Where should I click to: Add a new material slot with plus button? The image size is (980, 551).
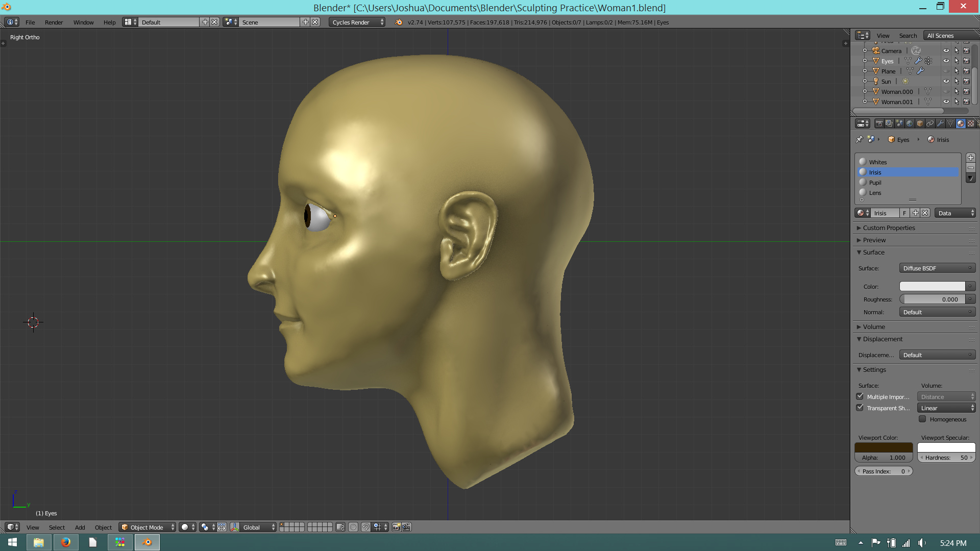pyautogui.click(x=971, y=158)
